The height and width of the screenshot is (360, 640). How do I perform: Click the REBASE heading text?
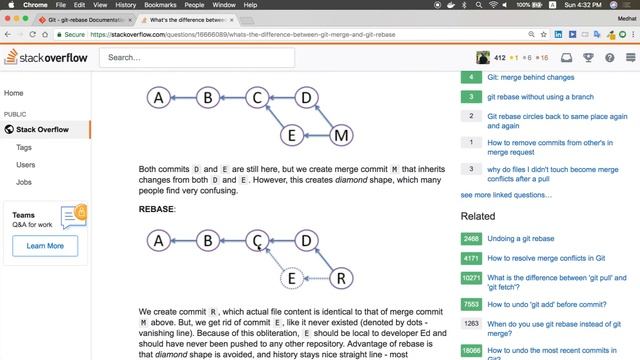[157, 209]
